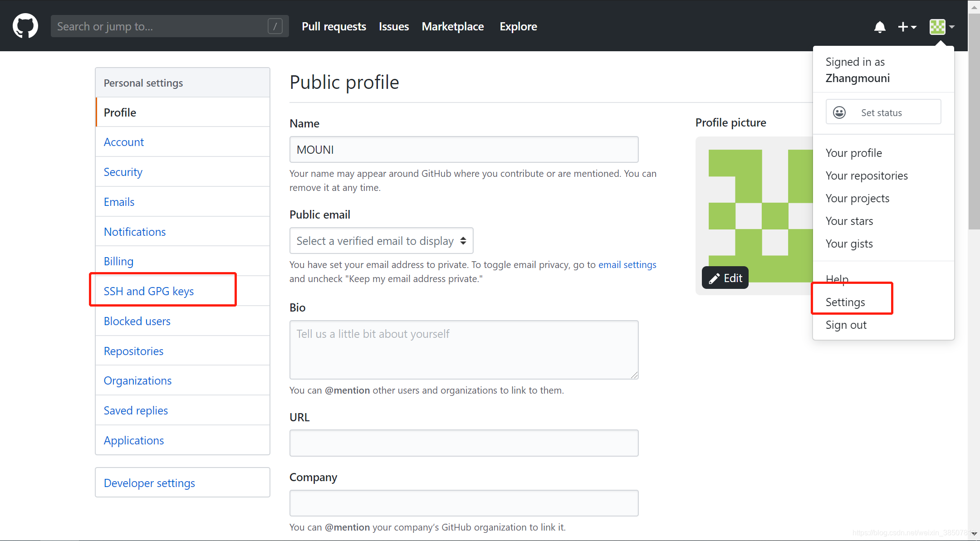
Task: Open Saved replies in sidebar
Action: 183,410
